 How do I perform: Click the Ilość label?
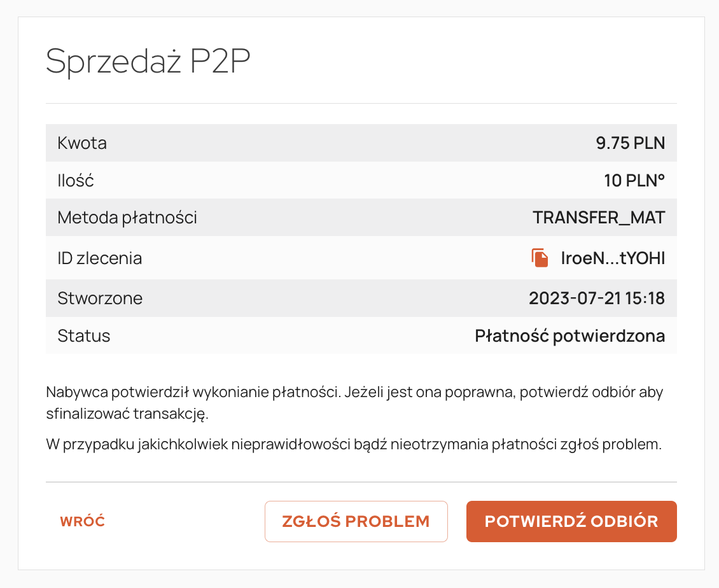(x=76, y=181)
